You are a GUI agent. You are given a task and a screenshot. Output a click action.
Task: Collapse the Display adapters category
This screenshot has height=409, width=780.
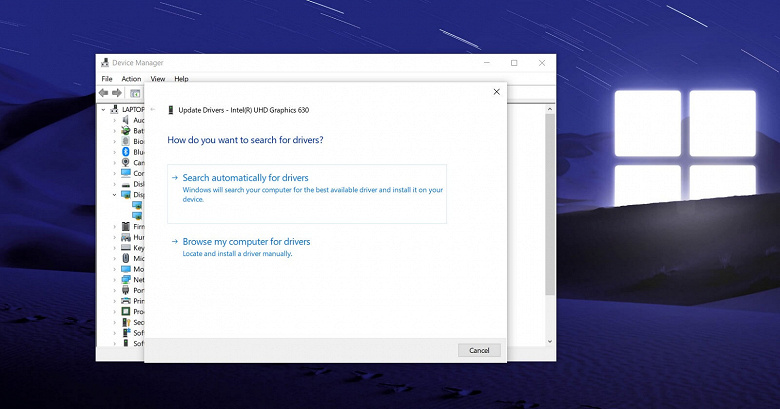coord(114,195)
